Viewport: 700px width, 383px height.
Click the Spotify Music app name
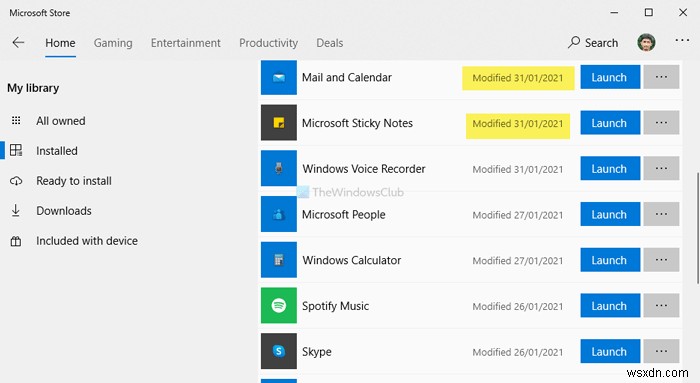335,306
